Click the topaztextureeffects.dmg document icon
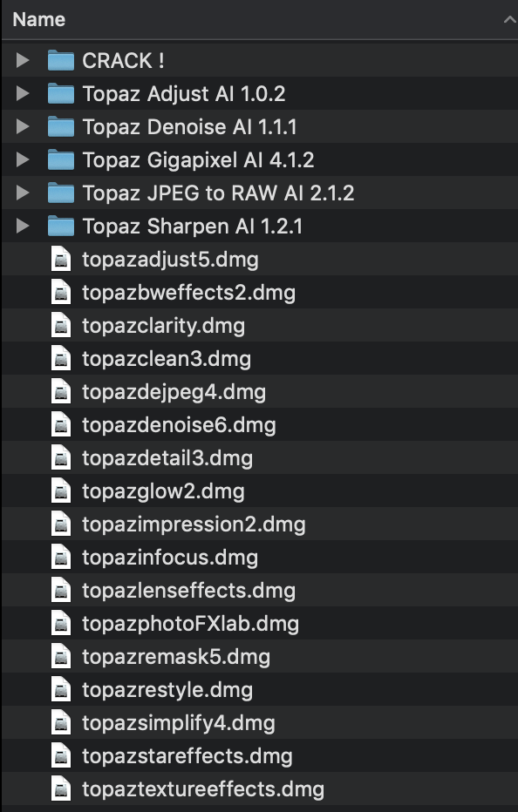The width and height of the screenshot is (518, 812). point(60,788)
